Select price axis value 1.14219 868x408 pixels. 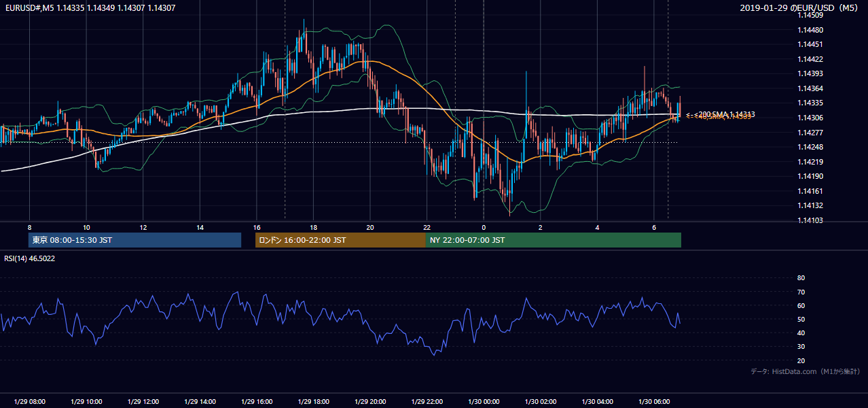[x=810, y=162]
